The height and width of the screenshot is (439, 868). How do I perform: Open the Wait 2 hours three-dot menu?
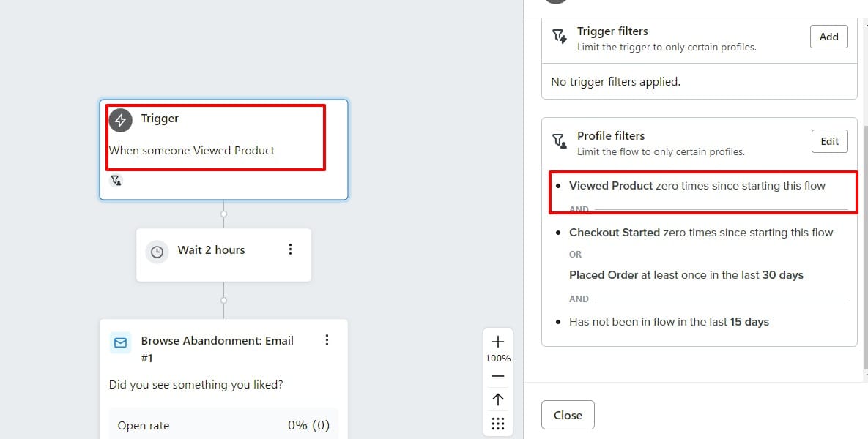click(x=291, y=249)
